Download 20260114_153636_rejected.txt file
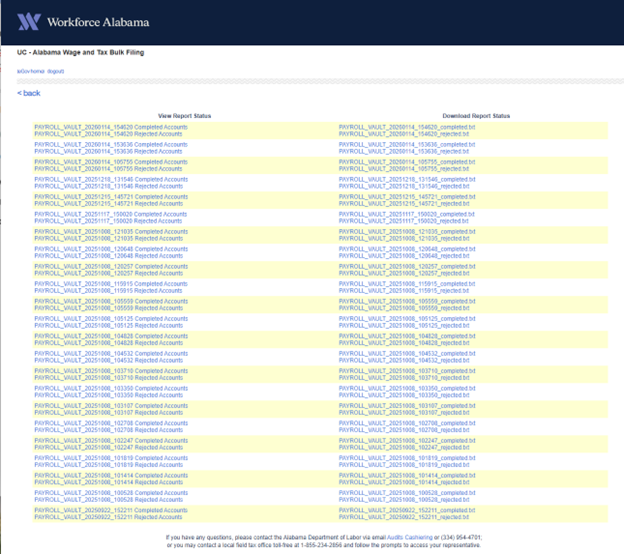Viewport: 624px width, 554px height. tap(404, 151)
